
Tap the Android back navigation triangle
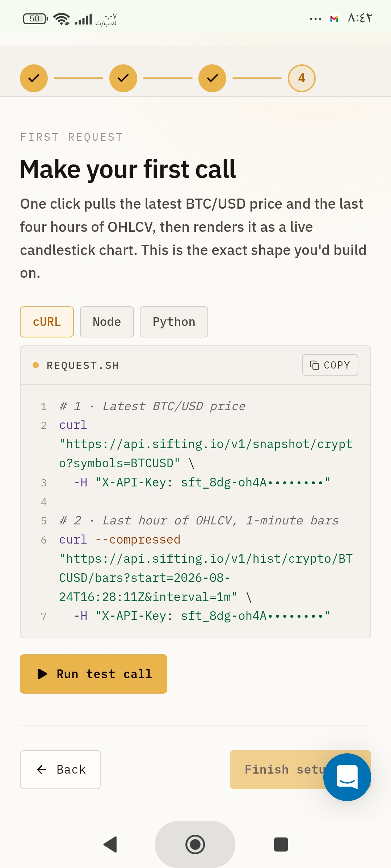coord(110,844)
